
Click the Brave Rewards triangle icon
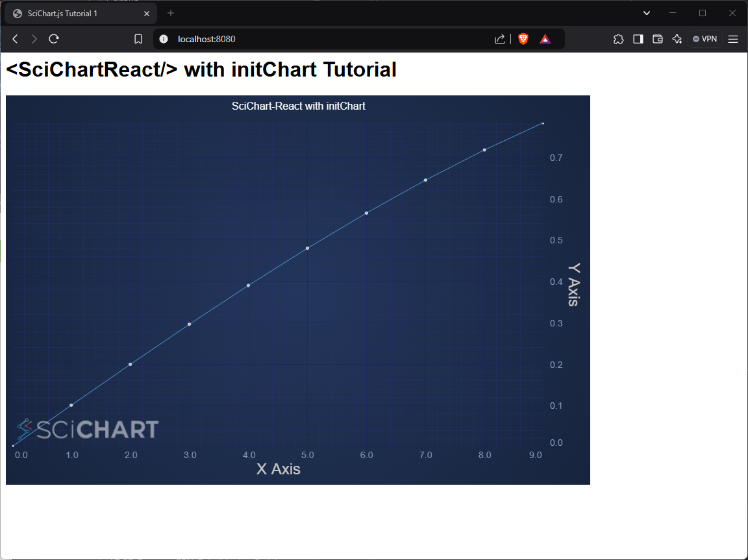(545, 39)
